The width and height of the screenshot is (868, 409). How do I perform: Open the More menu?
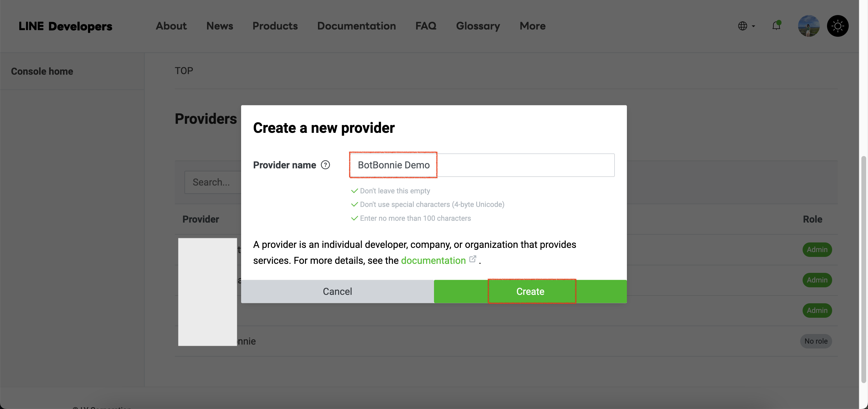coord(532,26)
